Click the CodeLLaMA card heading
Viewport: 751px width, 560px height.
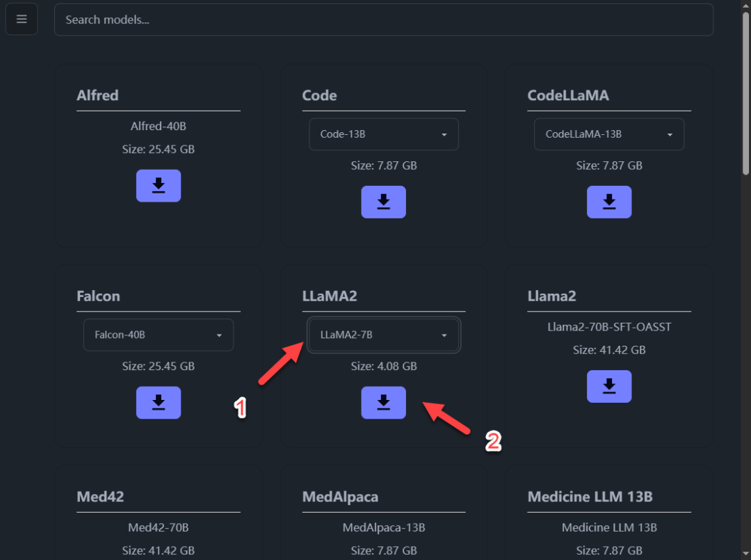click(x=568, y=95)
